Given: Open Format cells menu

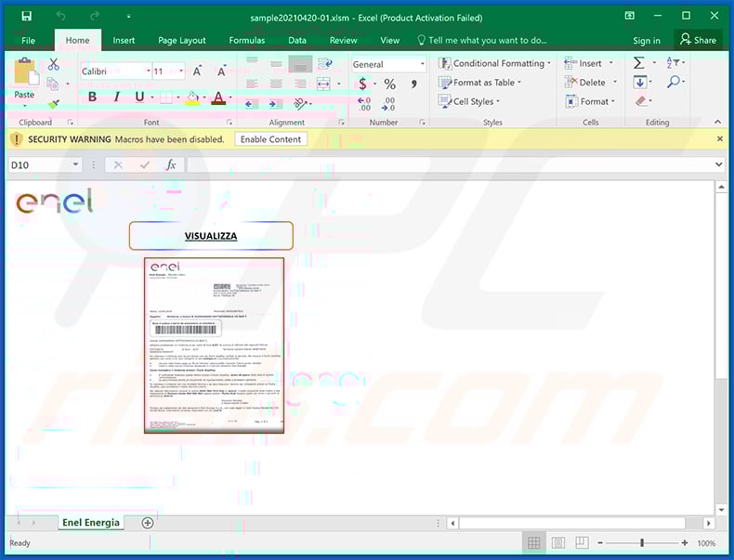Looking at the screenshot, I should [x=590, y=101].
